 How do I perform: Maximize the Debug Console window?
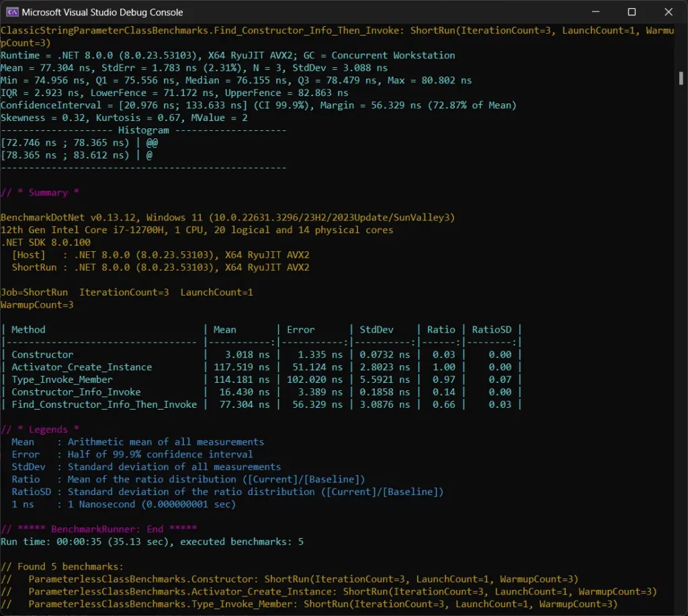(x=631, y=11)
